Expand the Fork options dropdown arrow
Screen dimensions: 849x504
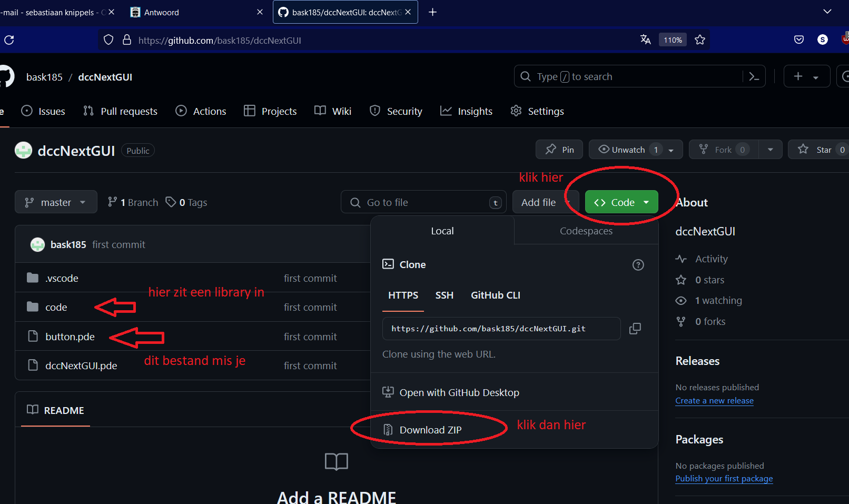770,150
